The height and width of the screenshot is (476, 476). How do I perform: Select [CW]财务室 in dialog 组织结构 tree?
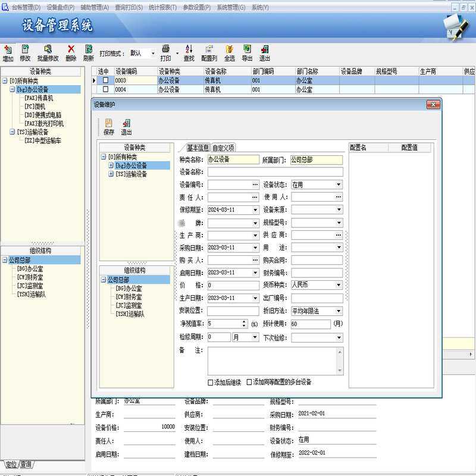pos(129,297)
